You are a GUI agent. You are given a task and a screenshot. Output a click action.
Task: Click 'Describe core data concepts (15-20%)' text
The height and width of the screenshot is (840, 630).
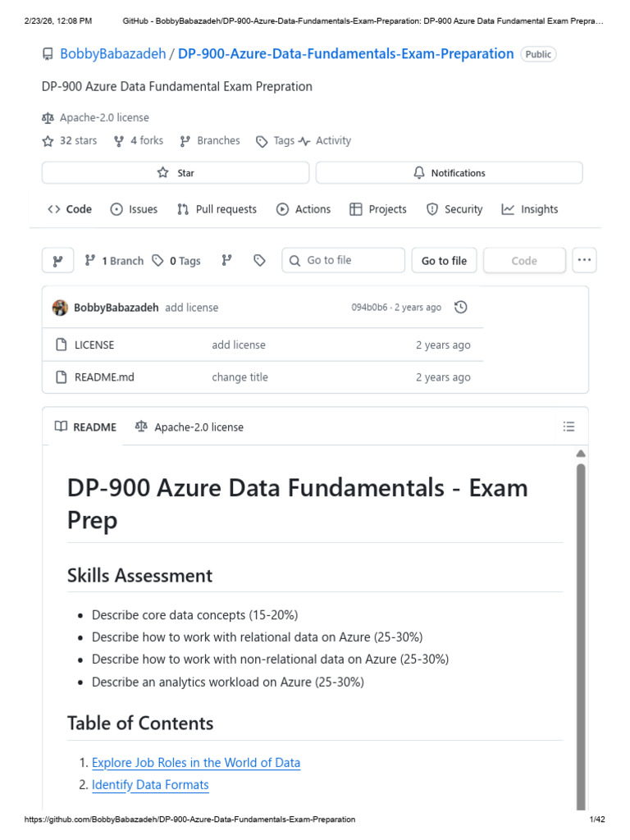pos(195,615)
